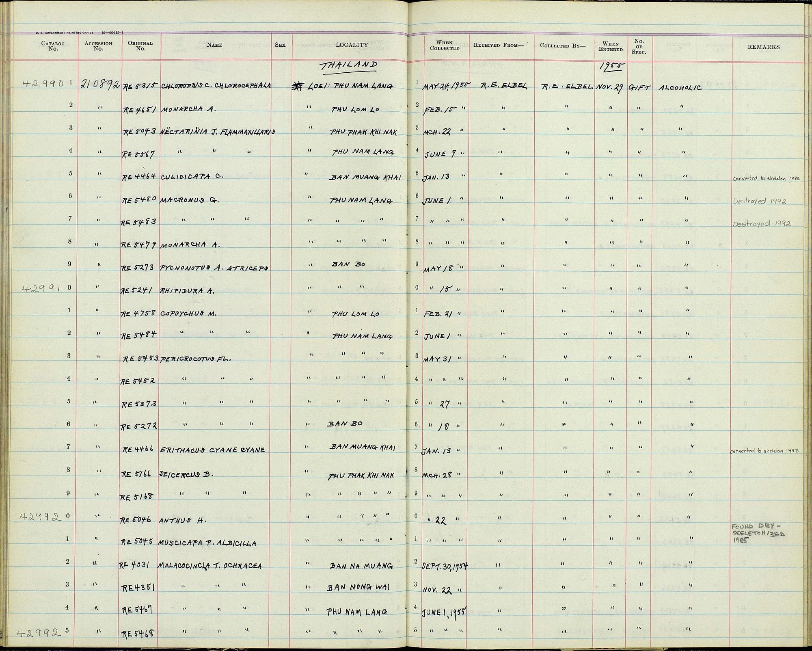Click the "Found dry - skeletonized 1985" remark

(x=758, y=533)
